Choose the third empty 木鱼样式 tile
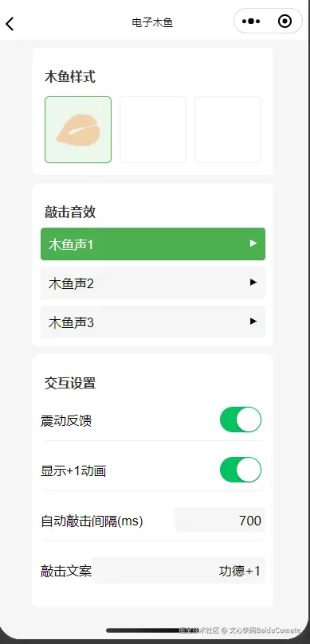310x644 pixels. point(228,130)
